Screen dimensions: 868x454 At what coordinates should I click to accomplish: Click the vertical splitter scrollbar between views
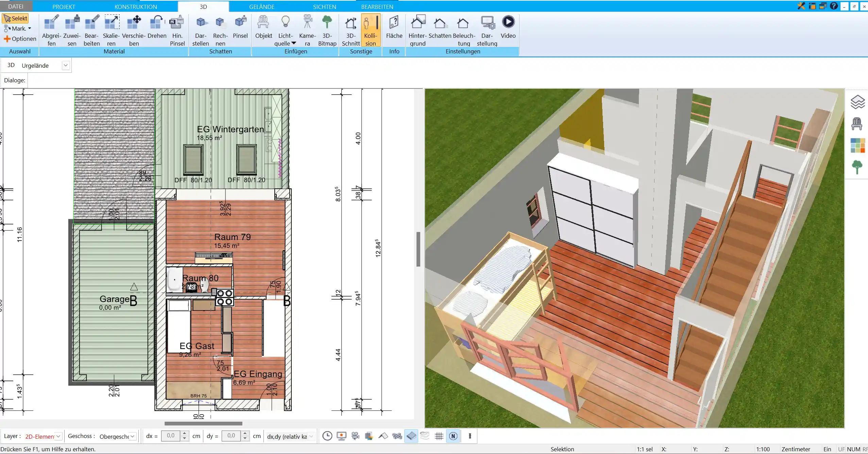tap(419, 249)
